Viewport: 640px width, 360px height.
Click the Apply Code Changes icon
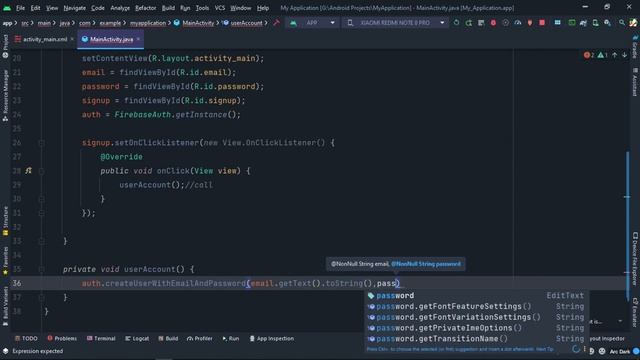[481, 23]
